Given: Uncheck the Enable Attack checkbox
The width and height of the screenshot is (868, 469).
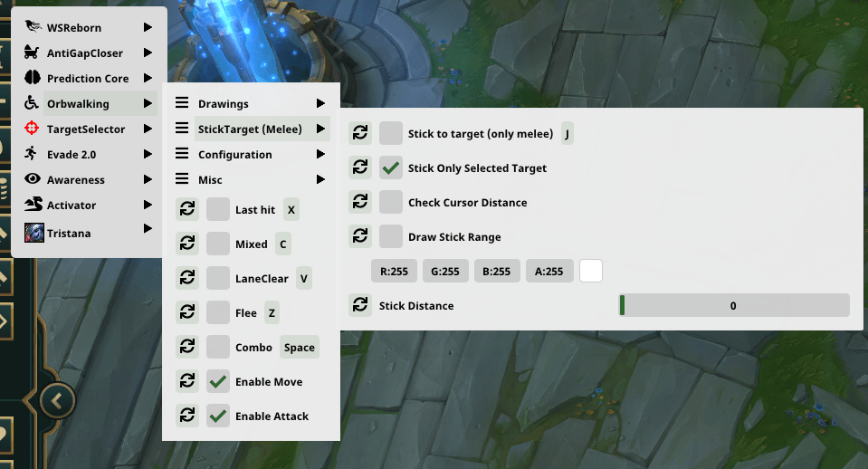Looking at the screenshot, I should click(217, 416).
